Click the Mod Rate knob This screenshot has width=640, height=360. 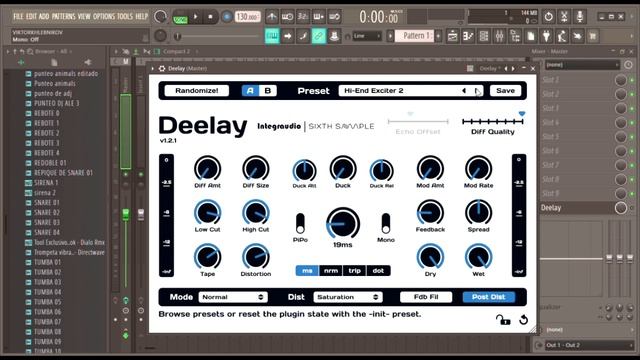click(x=478, y=169)
